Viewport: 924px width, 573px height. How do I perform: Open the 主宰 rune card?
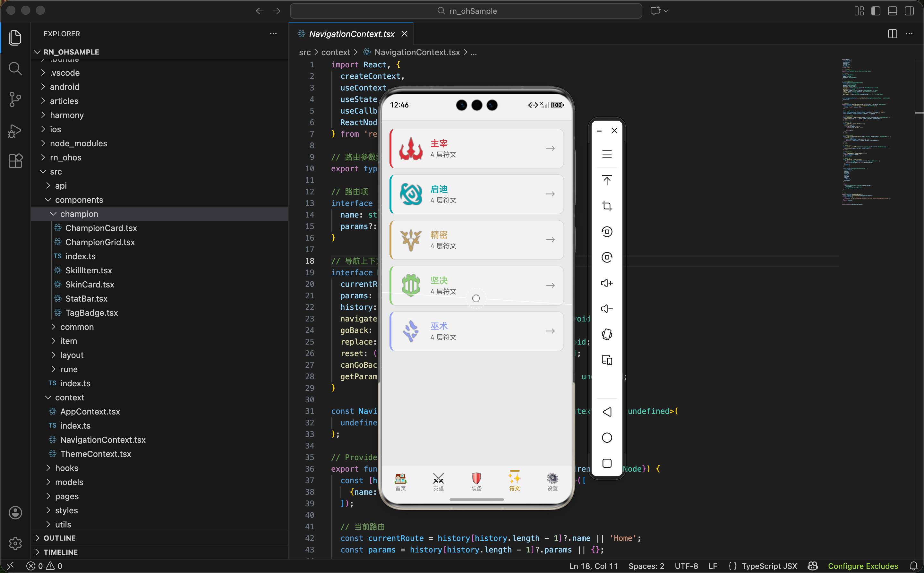coord(476,149)
